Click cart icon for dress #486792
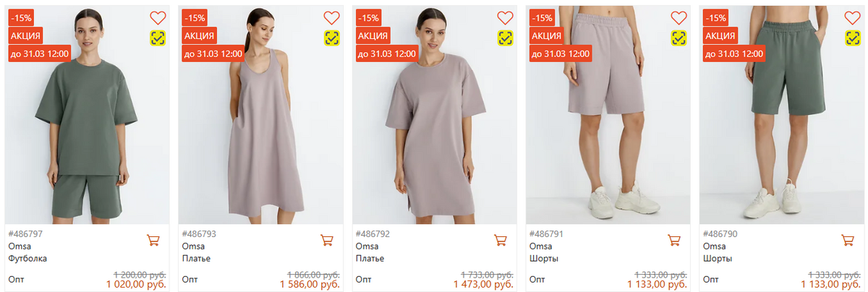Screen dimensions: 868x292 (x=501, y=240)
